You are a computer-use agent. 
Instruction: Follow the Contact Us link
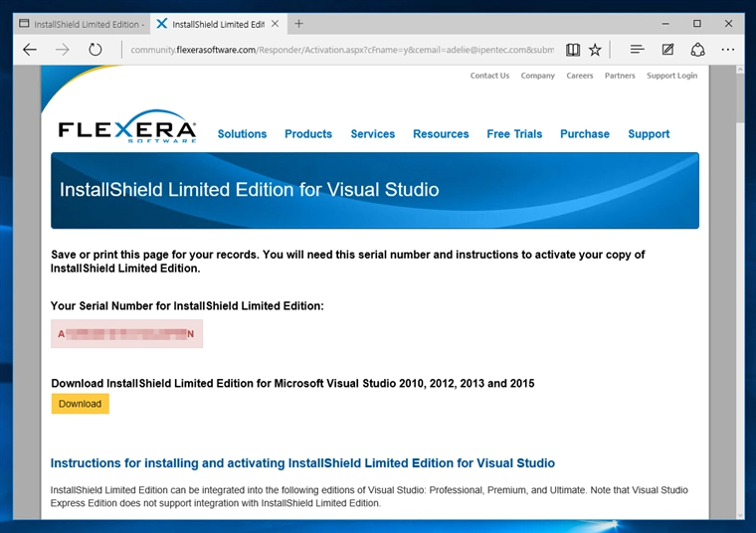pos(489,76)
